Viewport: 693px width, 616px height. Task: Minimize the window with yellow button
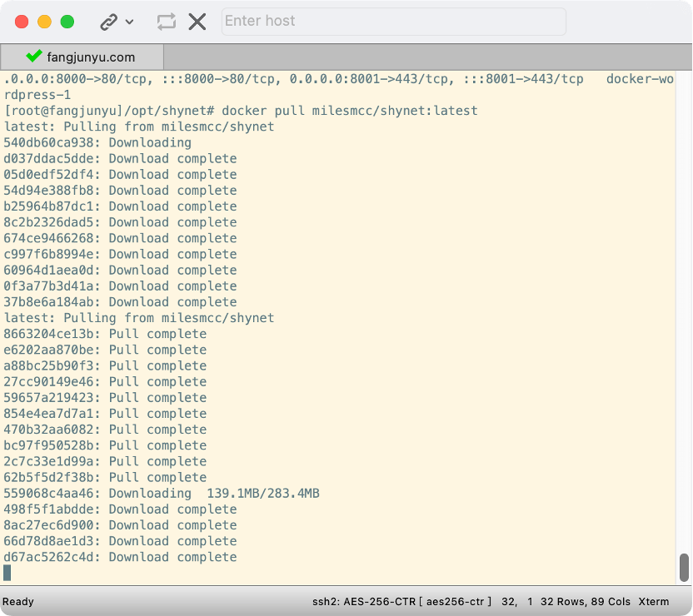[45, 22]
